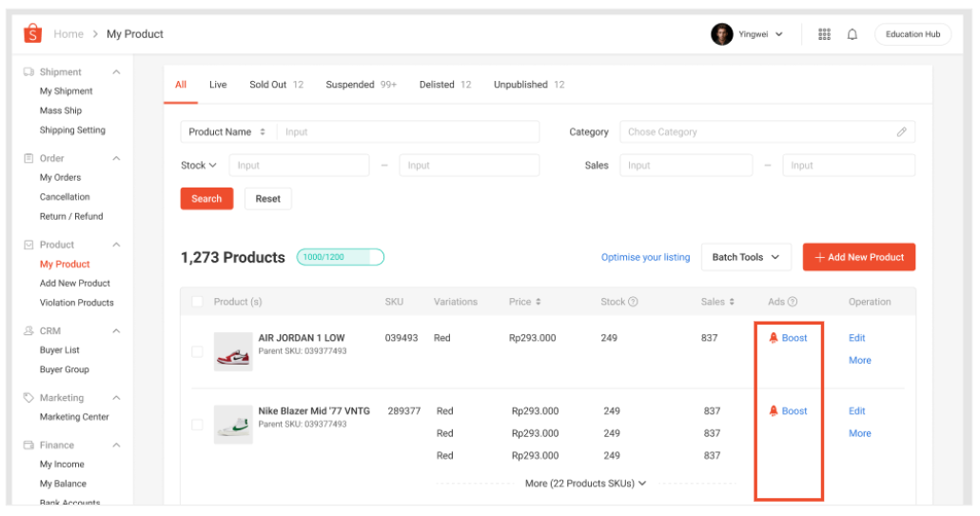Screen dimensions: 980x516
Task: Expand More (22 Products SKUs)
Action: [x=586, y=484]
